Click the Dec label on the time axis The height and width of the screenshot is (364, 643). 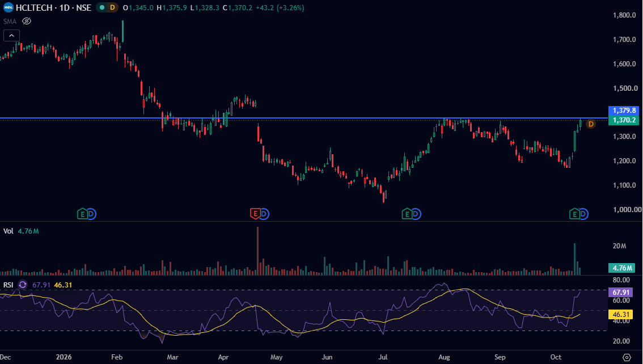click(x=6, y=357)
